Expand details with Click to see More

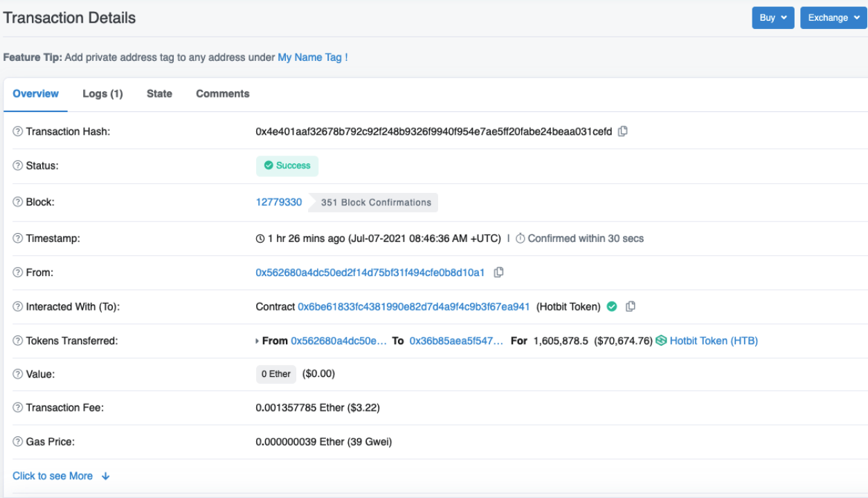click(61, 476)
